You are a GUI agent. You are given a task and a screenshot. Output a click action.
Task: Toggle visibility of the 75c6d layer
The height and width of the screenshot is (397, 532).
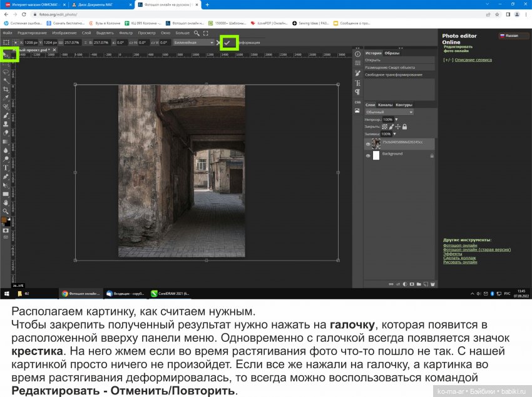[368, 143]
